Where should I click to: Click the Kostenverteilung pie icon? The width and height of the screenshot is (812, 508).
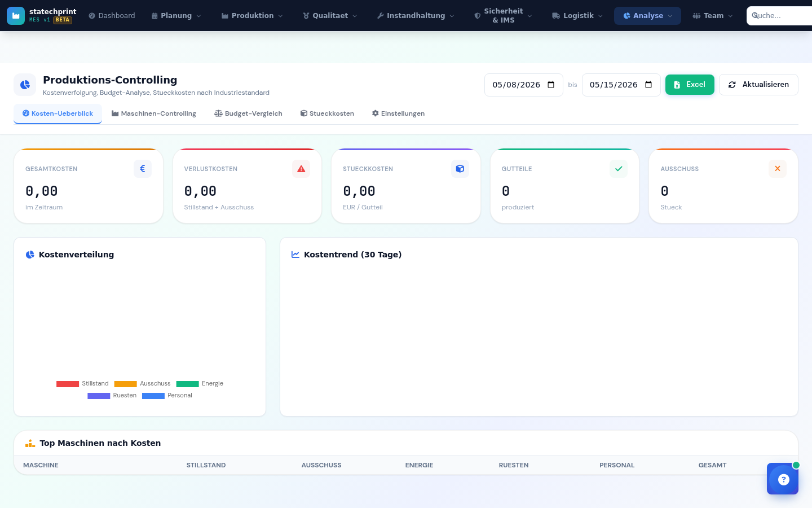pos(30,255)
